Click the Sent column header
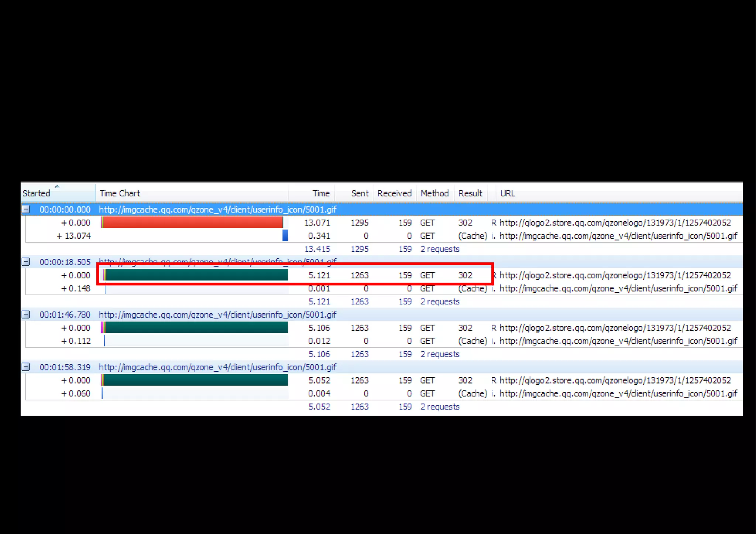The width and height of the screenshot is (756, 534). click(360, 193)
